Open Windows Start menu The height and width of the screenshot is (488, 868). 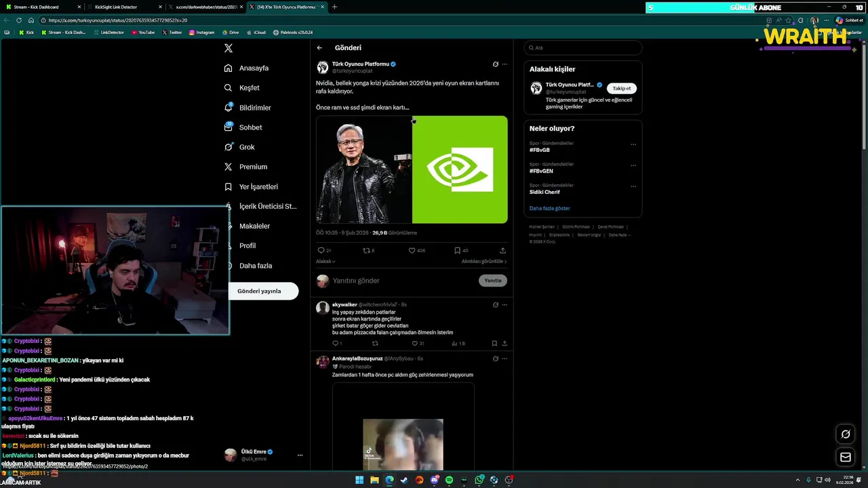click(x=359, y=480)
